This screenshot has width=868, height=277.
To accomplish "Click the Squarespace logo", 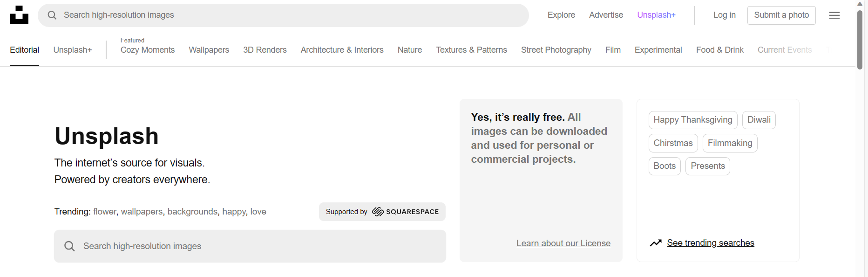I will point(405,212).
